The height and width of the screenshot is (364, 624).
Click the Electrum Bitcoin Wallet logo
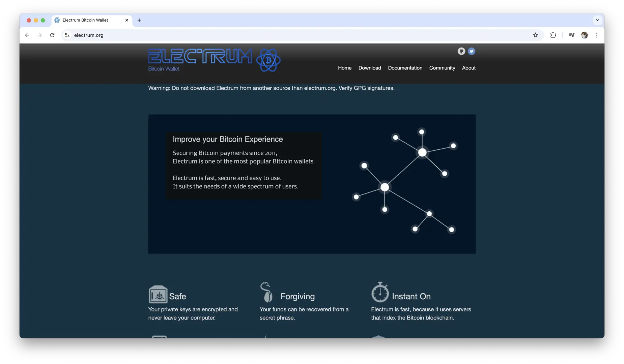click(x=214, y=60)
